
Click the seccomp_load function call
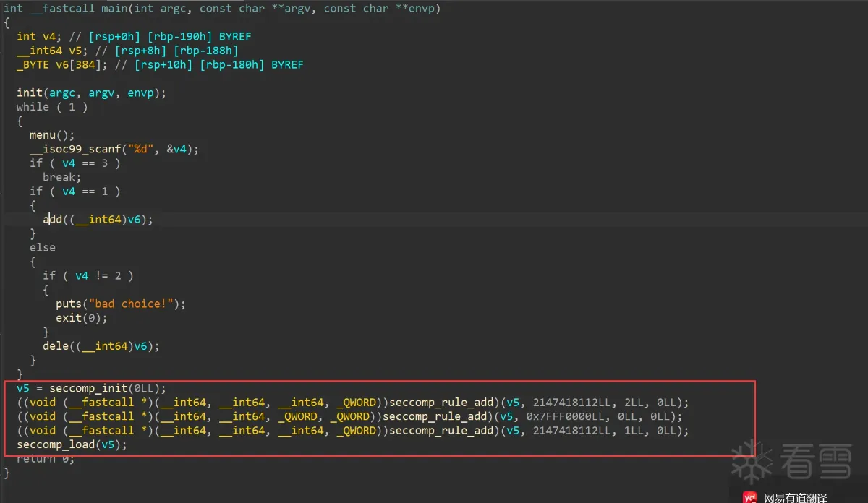59,444
